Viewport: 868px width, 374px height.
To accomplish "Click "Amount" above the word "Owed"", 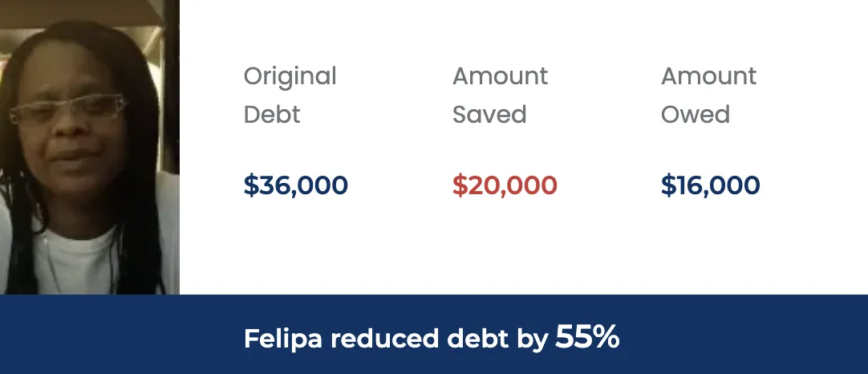I will (708, 76).
